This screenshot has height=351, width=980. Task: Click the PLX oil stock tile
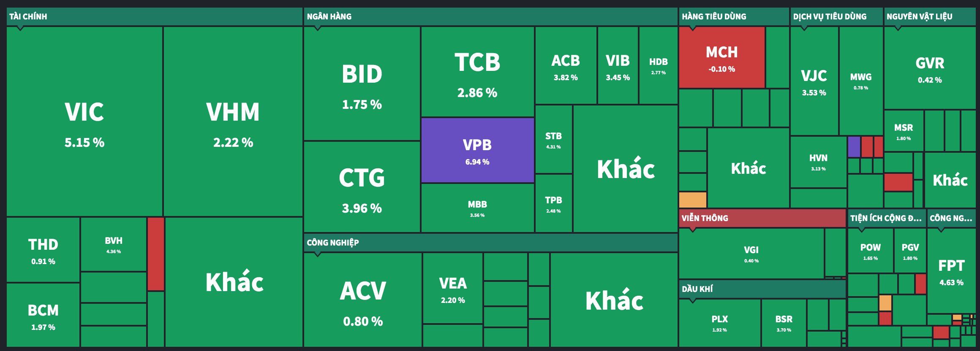coord(719,323)
